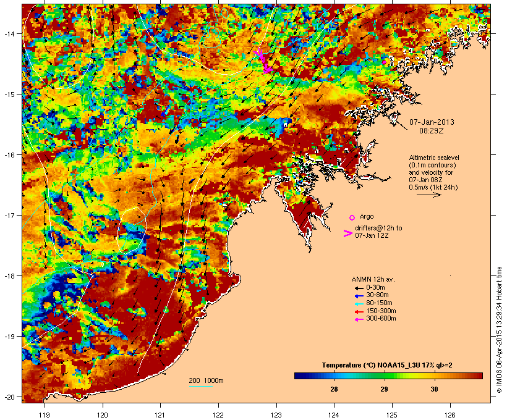The image size is (507, 420).
Task: Click the '30-80m' depth label
Action: (377, 295)
